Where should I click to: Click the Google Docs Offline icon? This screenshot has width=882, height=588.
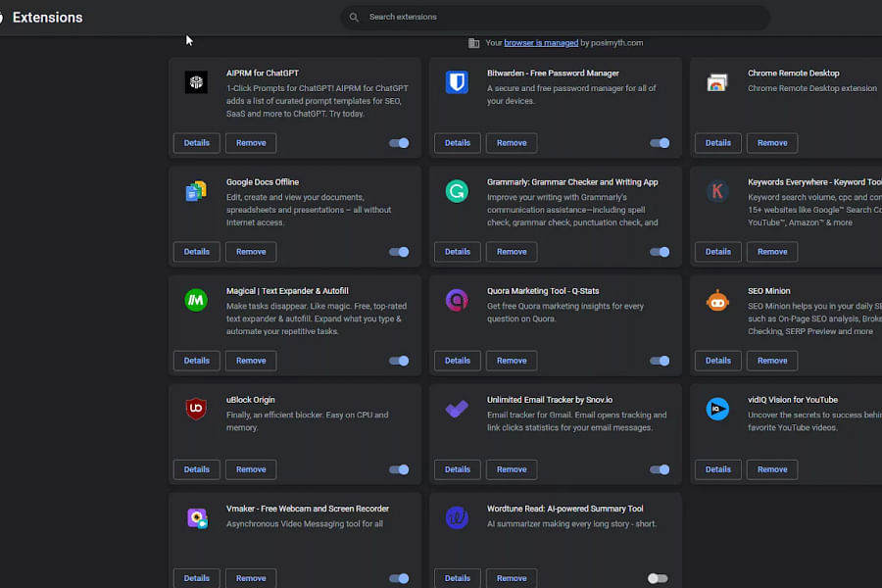click(x=196, y=191)
